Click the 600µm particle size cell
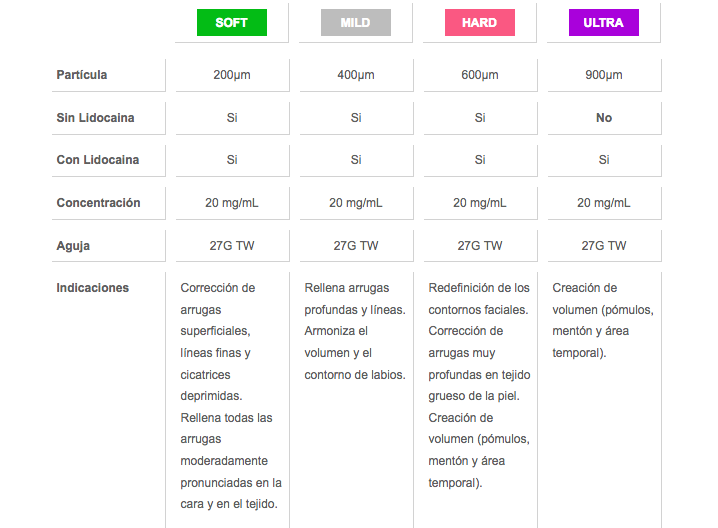Viewport: 718px width, 528px height. click(480, 75)
